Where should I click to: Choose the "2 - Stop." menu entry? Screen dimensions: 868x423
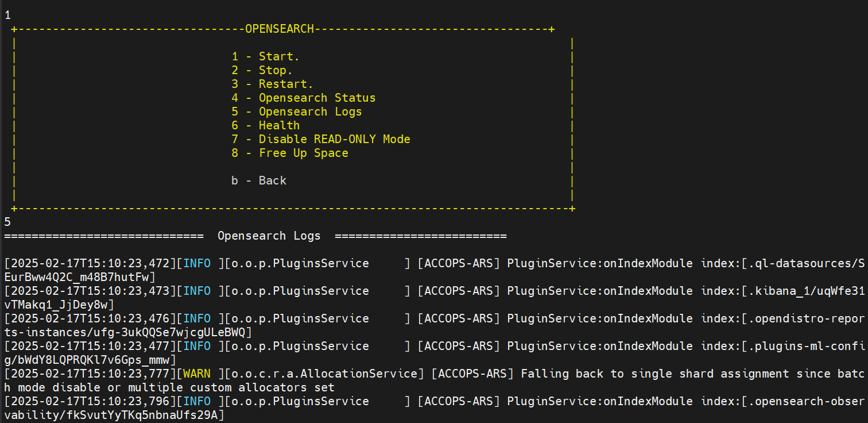coord(262,70)
